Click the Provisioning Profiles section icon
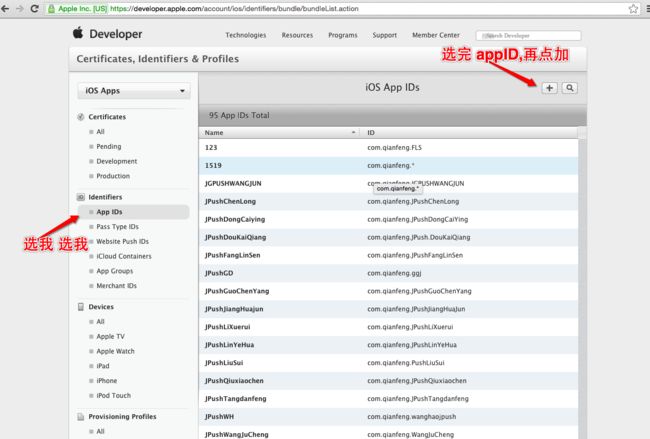The width and height of the screenshot is (650, 439). coord(81,417)
